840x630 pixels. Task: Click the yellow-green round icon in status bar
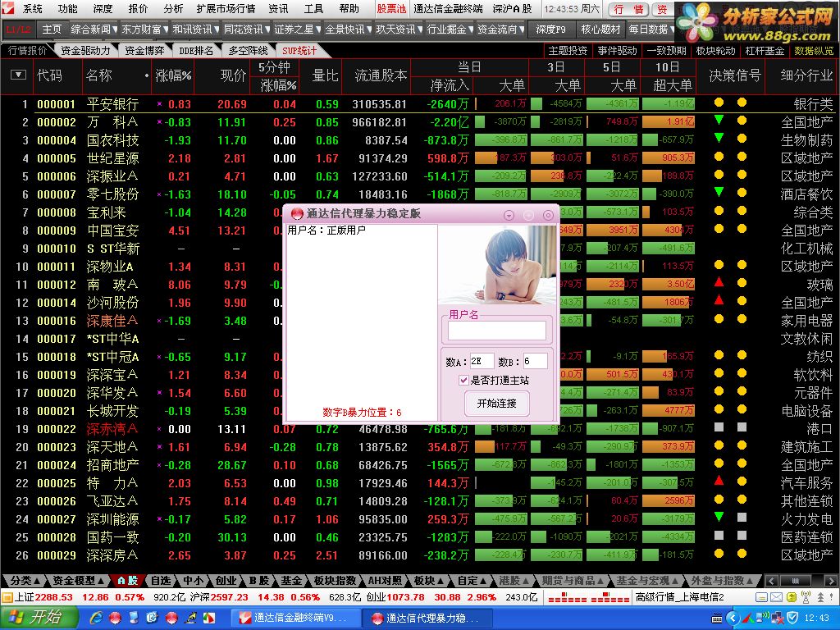point(792,597)
